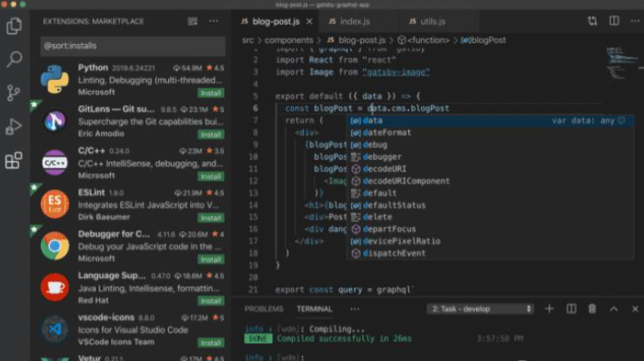Open editor more actions ellipsis
This screenshot has height=361, width=644.
(635, 21)
